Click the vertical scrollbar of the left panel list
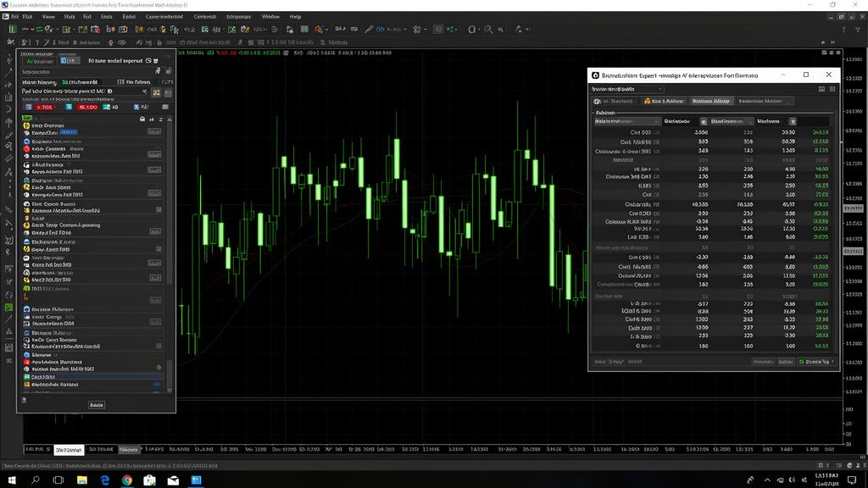This screenshot has height=488, width=868. coord(170,254)
